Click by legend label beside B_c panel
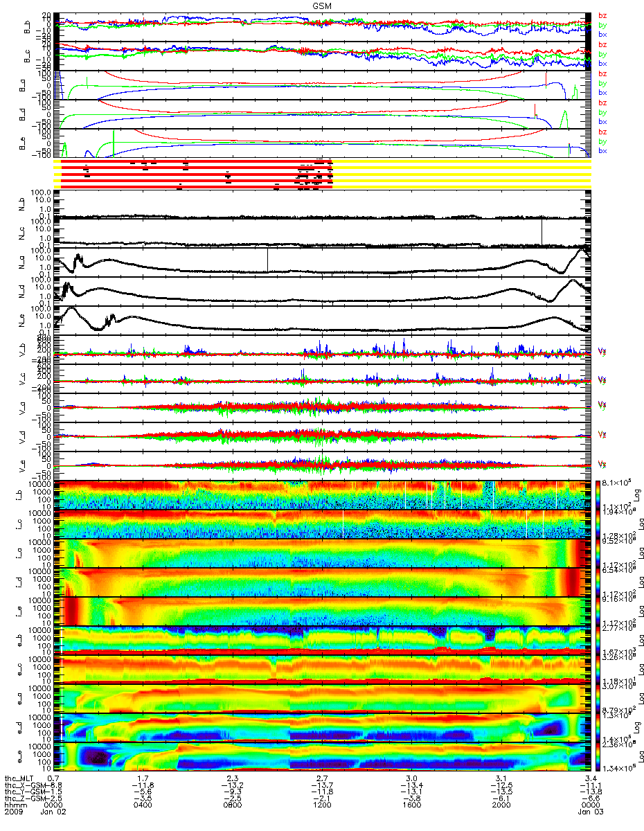This screenshot has height=831, width=644. click(602, 54)
